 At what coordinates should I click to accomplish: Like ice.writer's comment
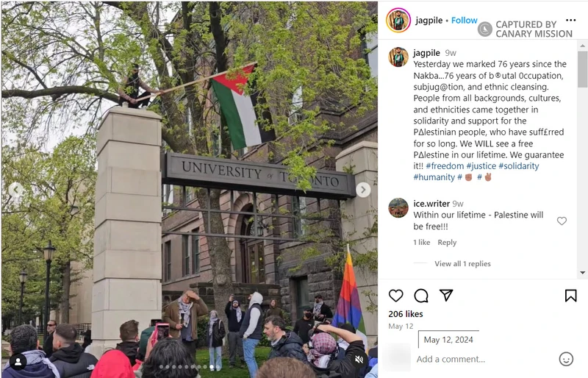pyautogui.click(x=562, y=221)
